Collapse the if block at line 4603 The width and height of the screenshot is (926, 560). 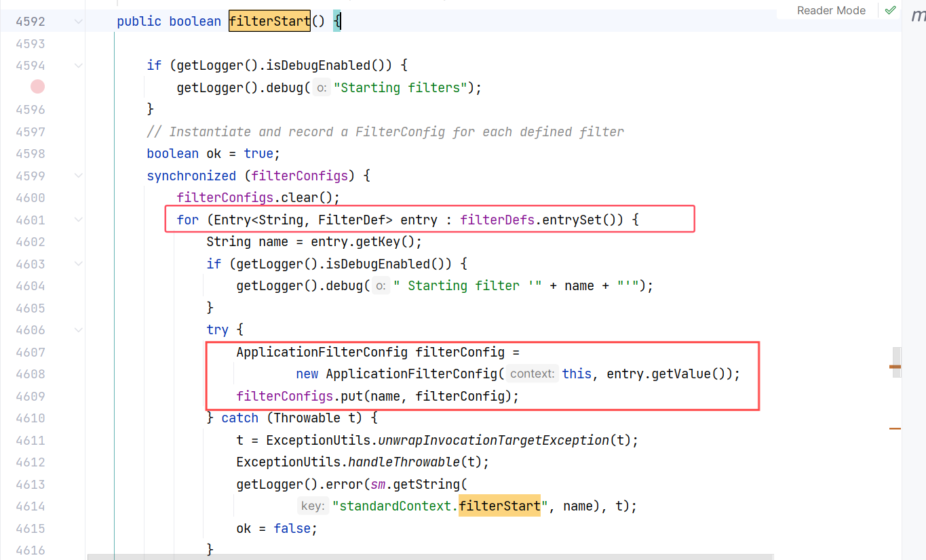tap(79, 264)
